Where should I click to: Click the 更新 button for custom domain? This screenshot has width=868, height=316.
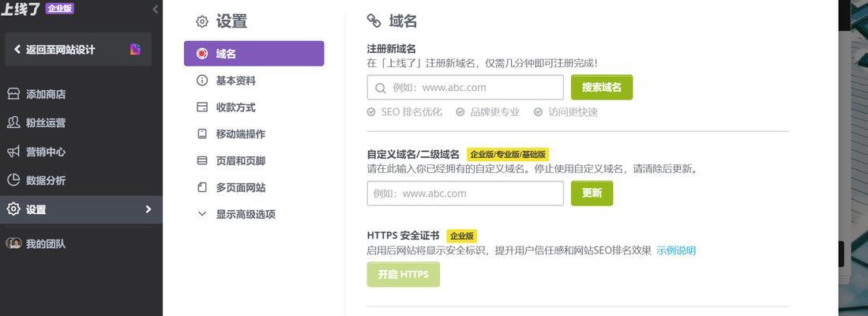point(592,193)
